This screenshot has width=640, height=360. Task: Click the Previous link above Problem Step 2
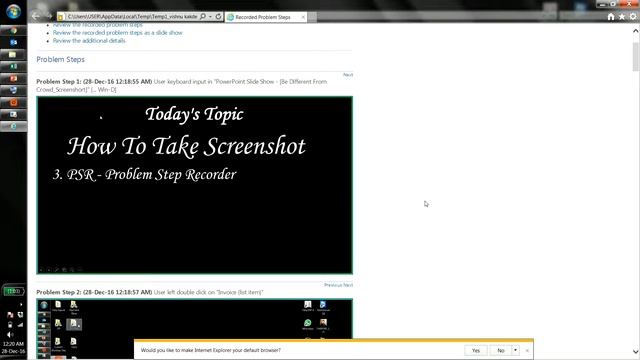333,285
